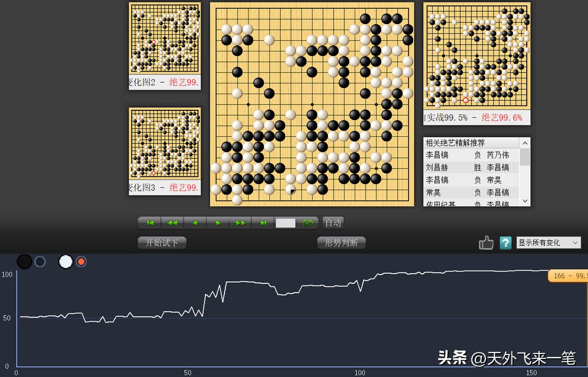Start autoplay with the 自动 button
Viewport: 588px width, 377px height.
[x=333, y=222]
